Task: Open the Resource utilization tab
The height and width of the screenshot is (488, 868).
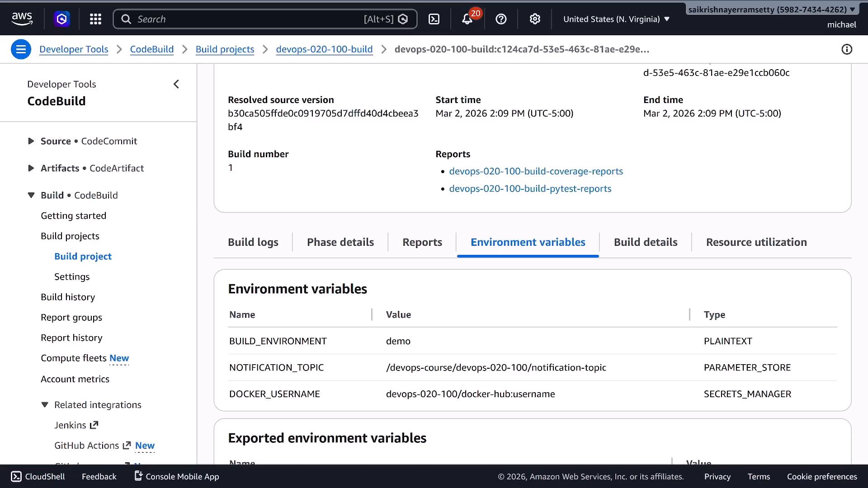Action: coord(756,242)
